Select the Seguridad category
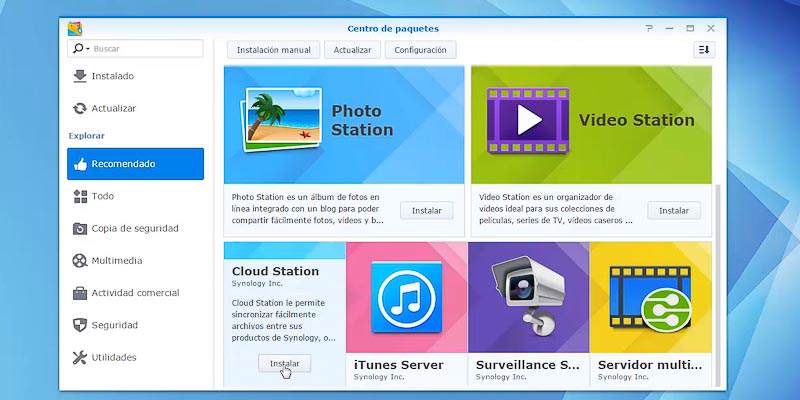This screenshot has height=400, width=800. 135,326
